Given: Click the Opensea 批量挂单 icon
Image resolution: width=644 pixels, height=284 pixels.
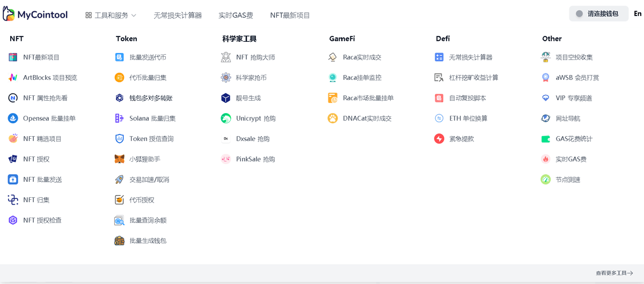Looking at the screenshot, I should click(13, 118).
